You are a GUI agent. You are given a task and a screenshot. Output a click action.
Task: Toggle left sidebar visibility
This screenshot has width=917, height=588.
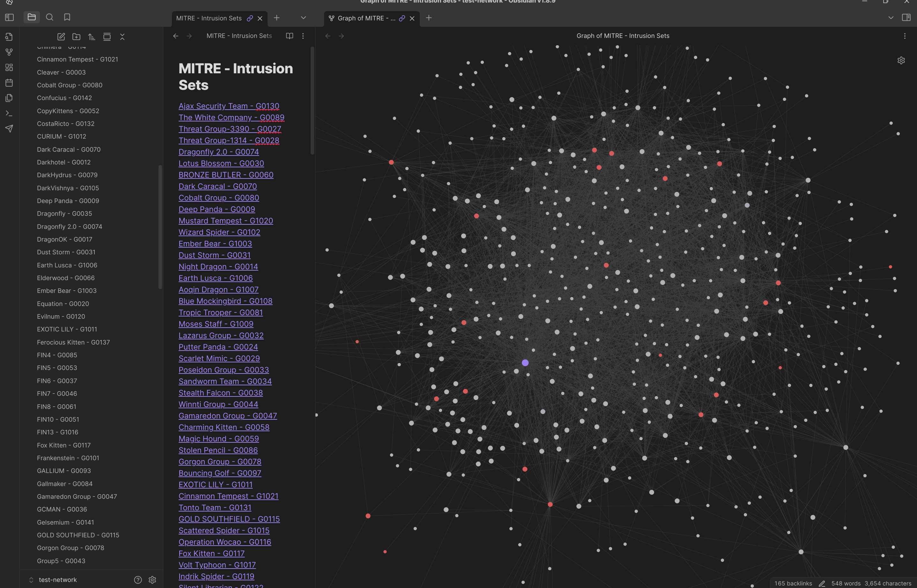(10, 18)
